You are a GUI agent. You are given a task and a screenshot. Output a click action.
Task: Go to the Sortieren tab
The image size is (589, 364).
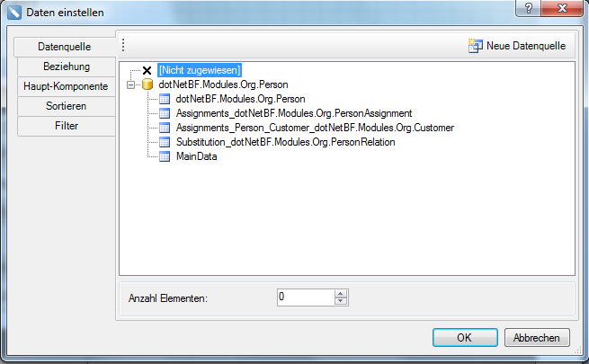coord(66,106)
